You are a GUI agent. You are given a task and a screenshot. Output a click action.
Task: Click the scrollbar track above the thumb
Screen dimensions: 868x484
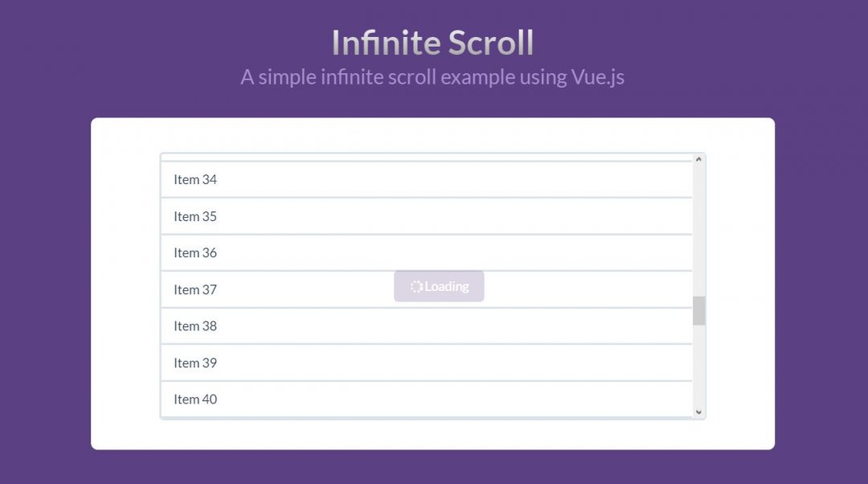(698, 233)
